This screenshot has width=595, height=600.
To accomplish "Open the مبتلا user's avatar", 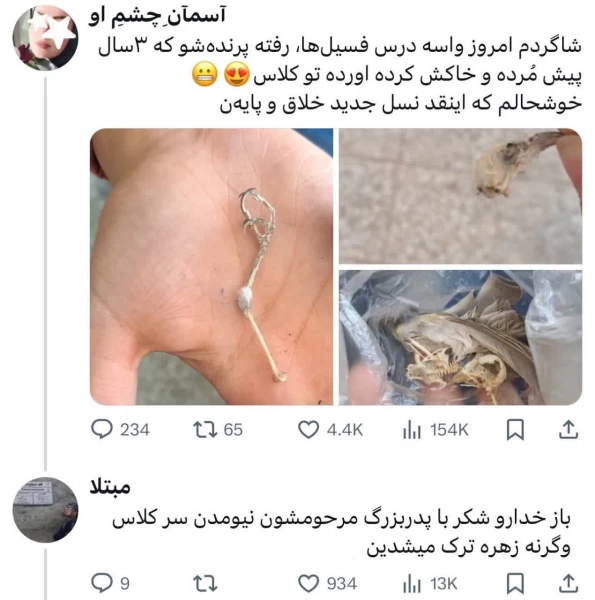I will pos(46,510).
